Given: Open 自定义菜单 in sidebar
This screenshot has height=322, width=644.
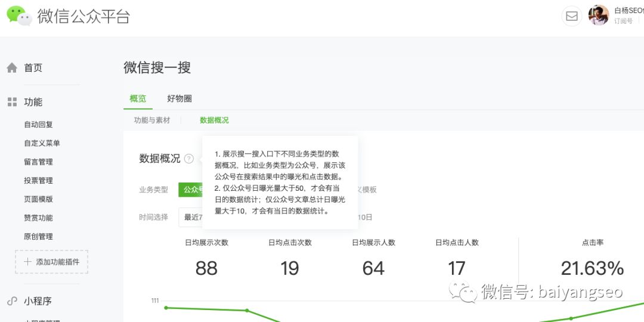Looking at the screenshot, I should 42,143.
